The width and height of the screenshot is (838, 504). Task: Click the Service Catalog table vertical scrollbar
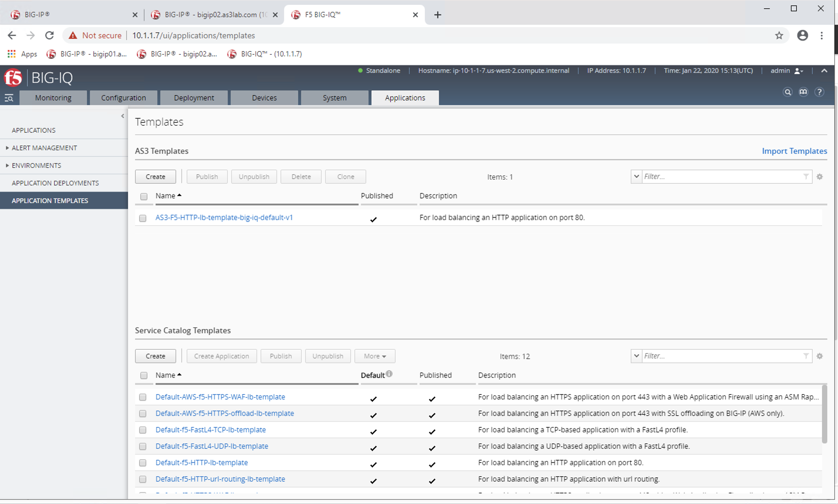click(825, 414)
